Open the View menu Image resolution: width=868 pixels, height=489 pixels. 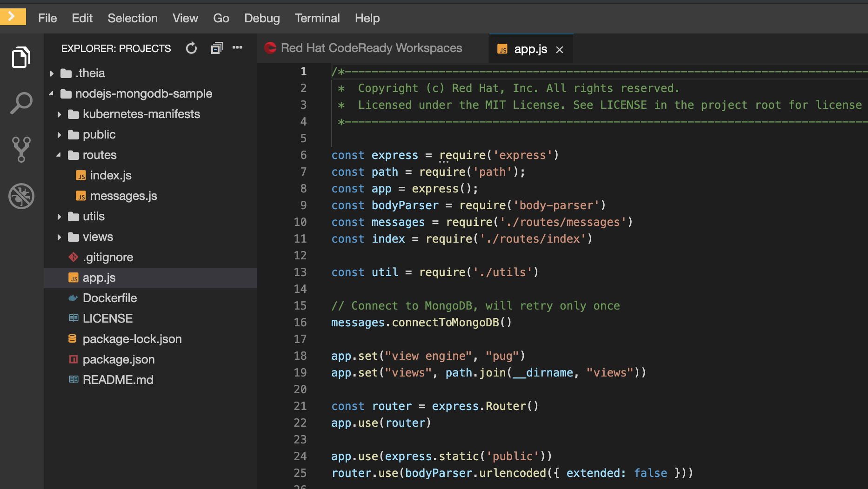[x=185, y=18]
